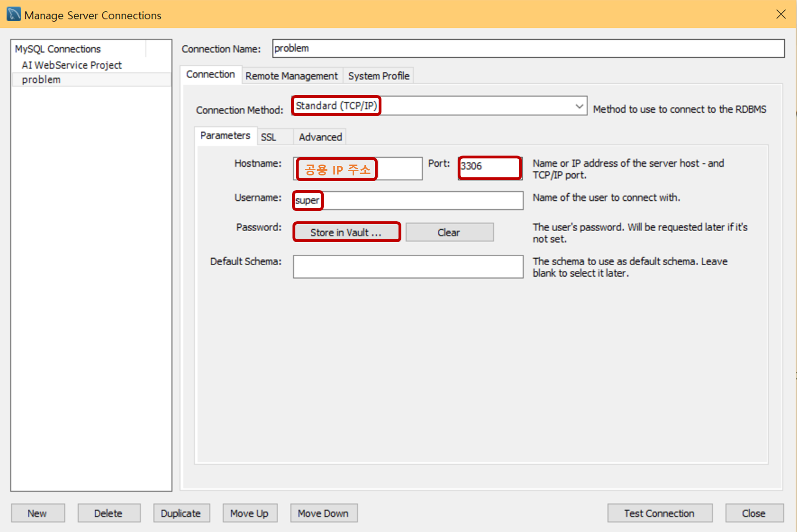Click the 'Password:' label
Screen dimensions: 797x532
259,227
